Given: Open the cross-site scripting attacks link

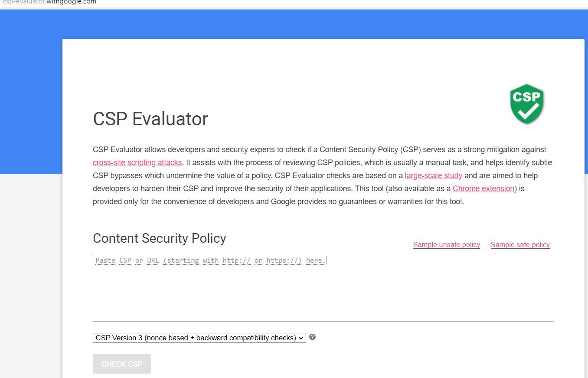Looking at the screenshot, I should tap(137, 163).
